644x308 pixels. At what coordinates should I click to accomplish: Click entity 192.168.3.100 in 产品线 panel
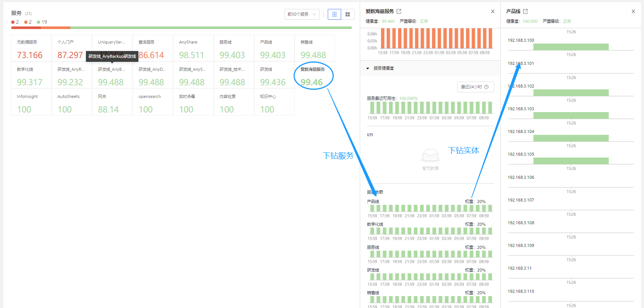click(x=521, y=40)
